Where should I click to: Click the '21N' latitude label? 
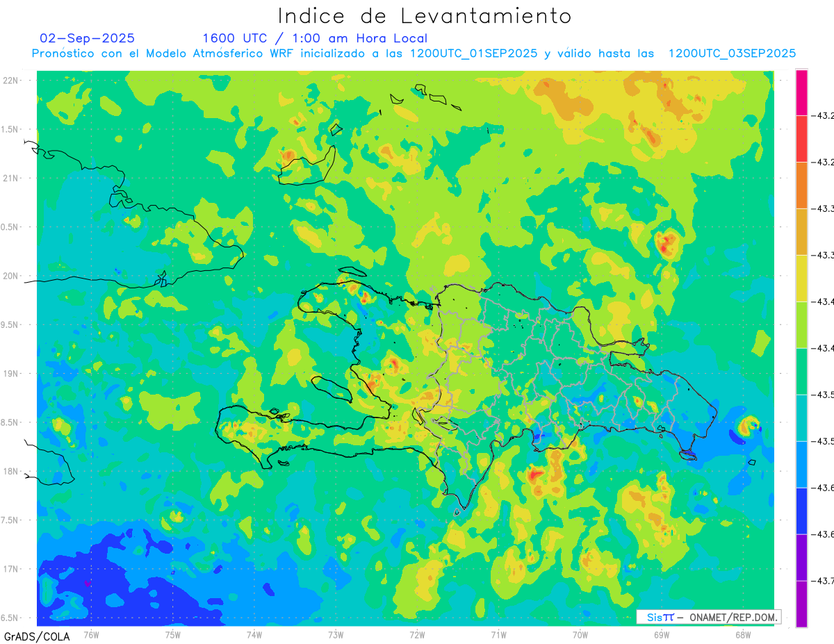(10, 179)
